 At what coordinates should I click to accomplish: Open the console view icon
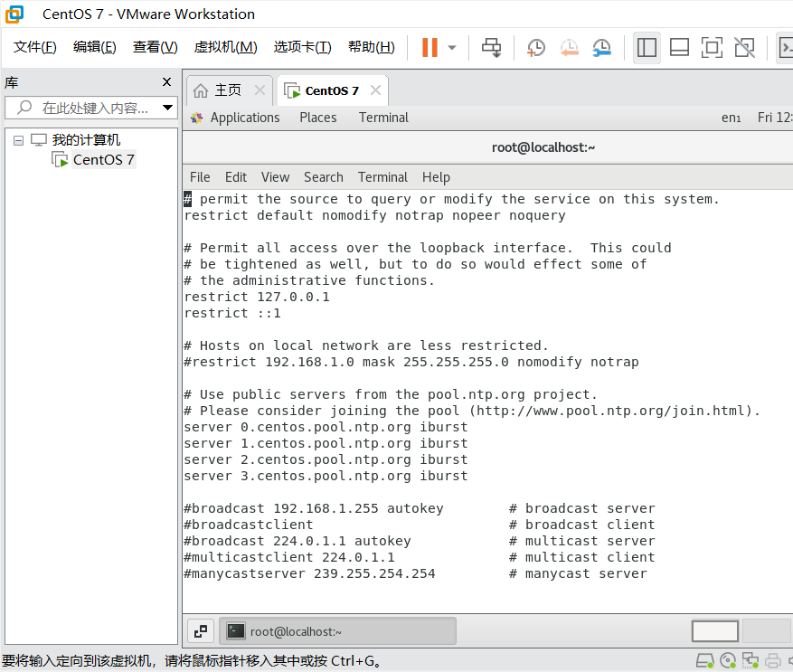786,48
